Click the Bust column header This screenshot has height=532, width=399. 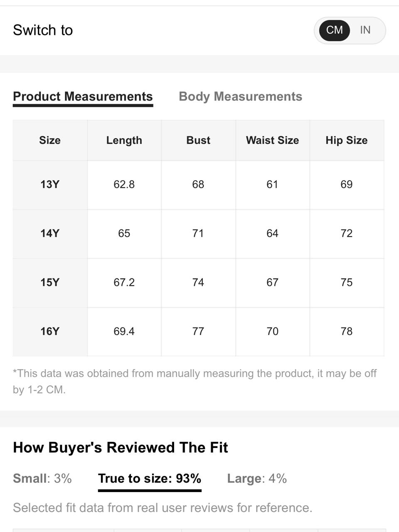(198, 140)
